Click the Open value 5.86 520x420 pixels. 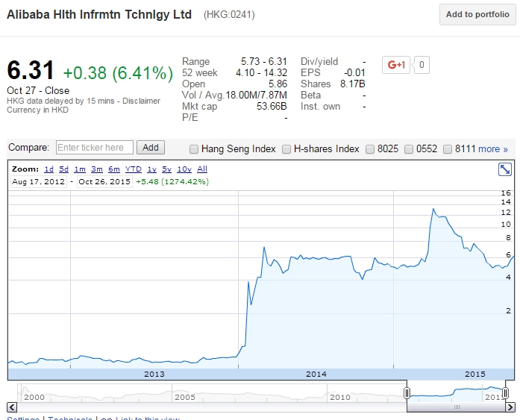pyautogui.click(x=278, y=84)
